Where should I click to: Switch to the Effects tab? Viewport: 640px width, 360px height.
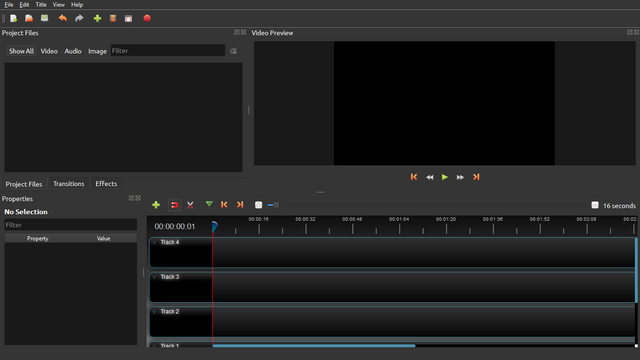coord(106,184)
